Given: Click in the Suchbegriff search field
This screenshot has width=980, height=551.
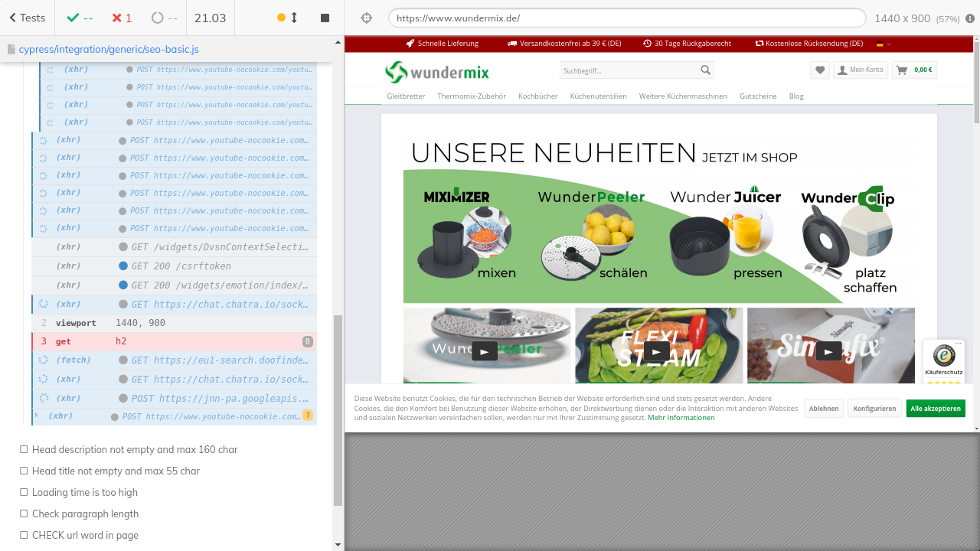Looking at the screenshot, I should tap(628, 71).
